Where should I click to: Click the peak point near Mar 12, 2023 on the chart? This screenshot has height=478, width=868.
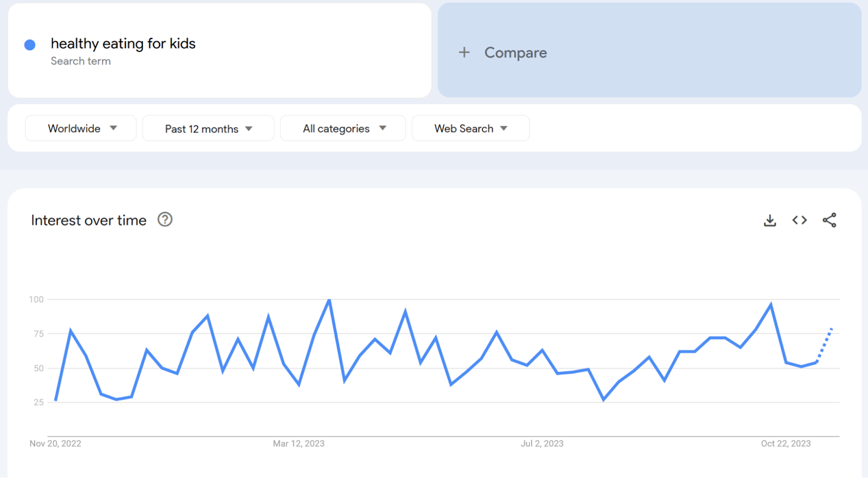pos(329,299)
